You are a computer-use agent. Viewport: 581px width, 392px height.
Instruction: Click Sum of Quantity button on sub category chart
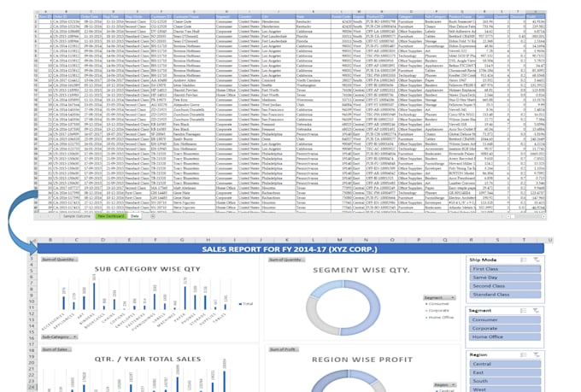[59, 260]
